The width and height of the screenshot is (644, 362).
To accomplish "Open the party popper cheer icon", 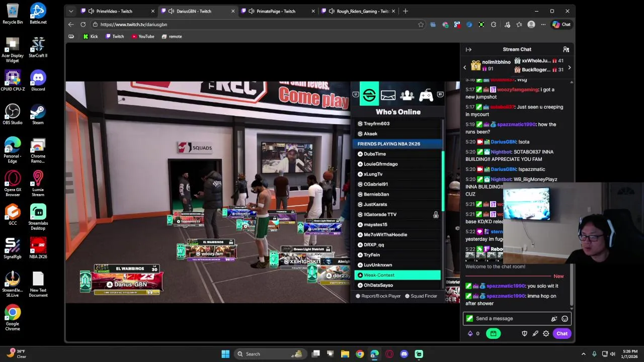I will [x=554, y=318].
